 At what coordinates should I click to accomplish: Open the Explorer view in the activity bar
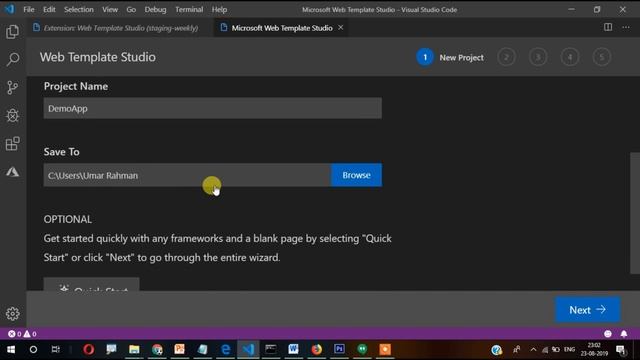[x=12, y=32]
